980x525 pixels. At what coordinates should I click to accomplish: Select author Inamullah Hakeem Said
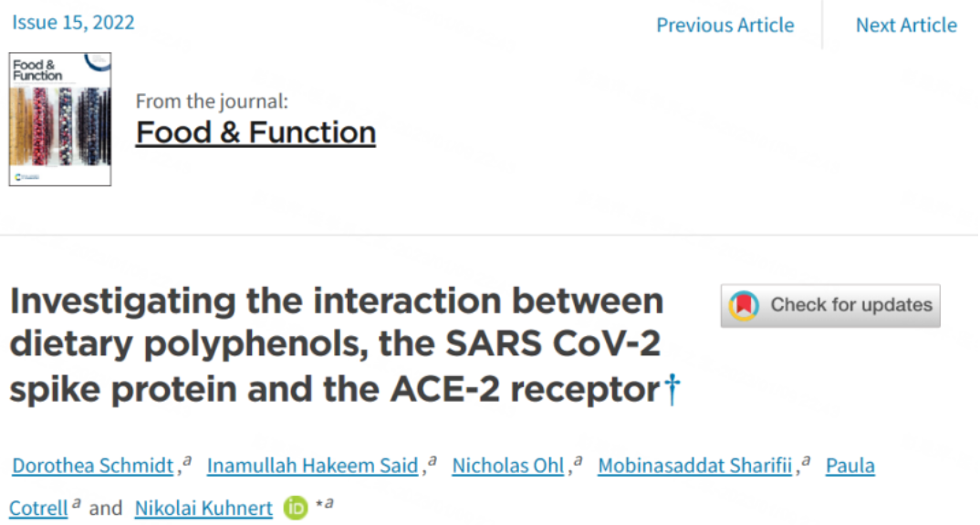312,466
